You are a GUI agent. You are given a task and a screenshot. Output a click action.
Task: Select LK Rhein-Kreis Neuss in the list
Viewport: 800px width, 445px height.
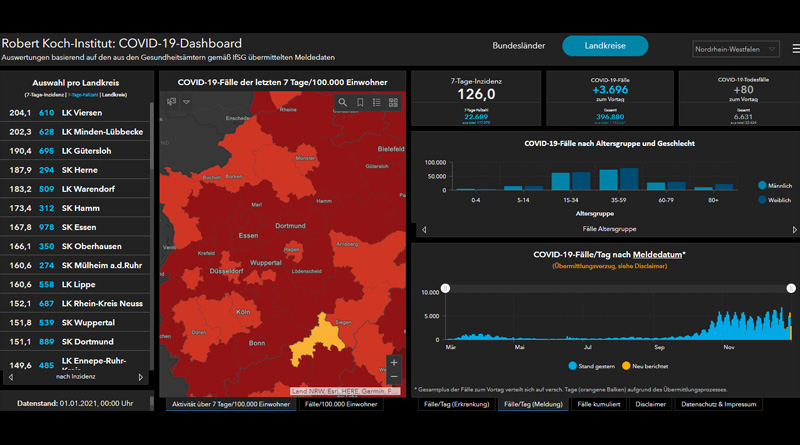click(75, 303)
